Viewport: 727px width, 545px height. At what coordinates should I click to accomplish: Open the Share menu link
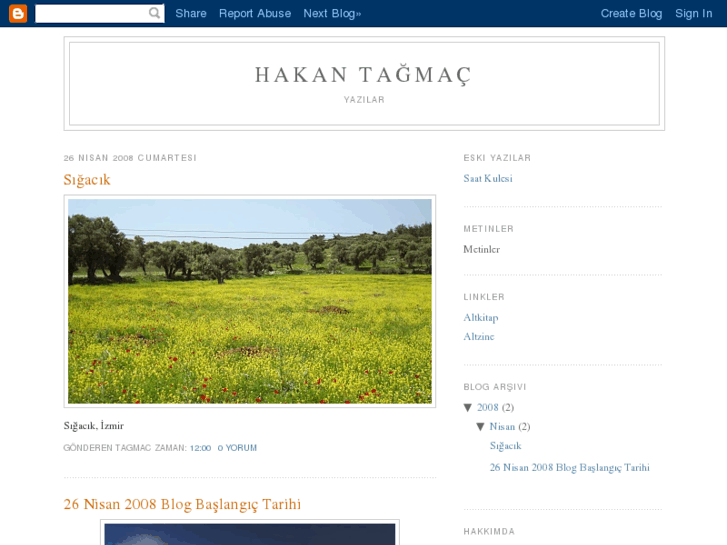point(191,13)
